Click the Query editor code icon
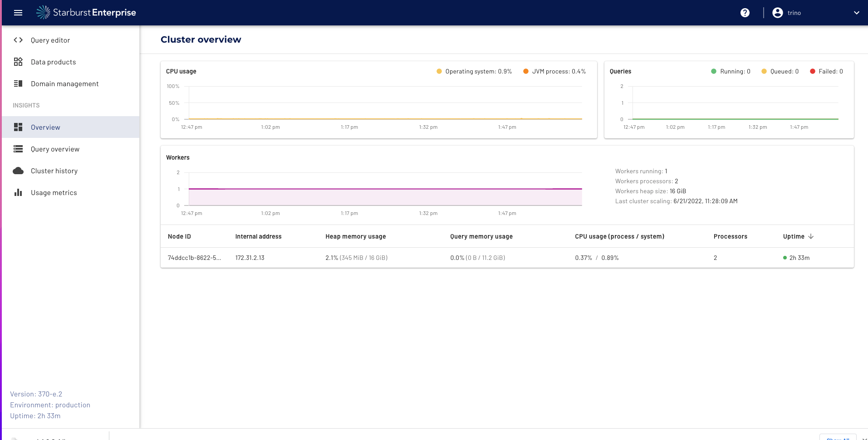The height and width of the screenshot is (440, 868). tap(18, 40)
